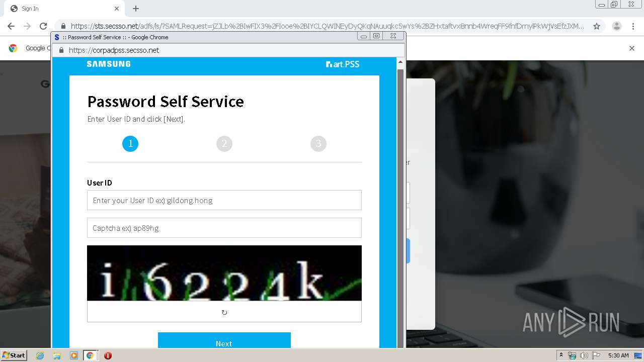Open the Windows Start menu
Screen dimensions: 644x362
tap(14, 355)
